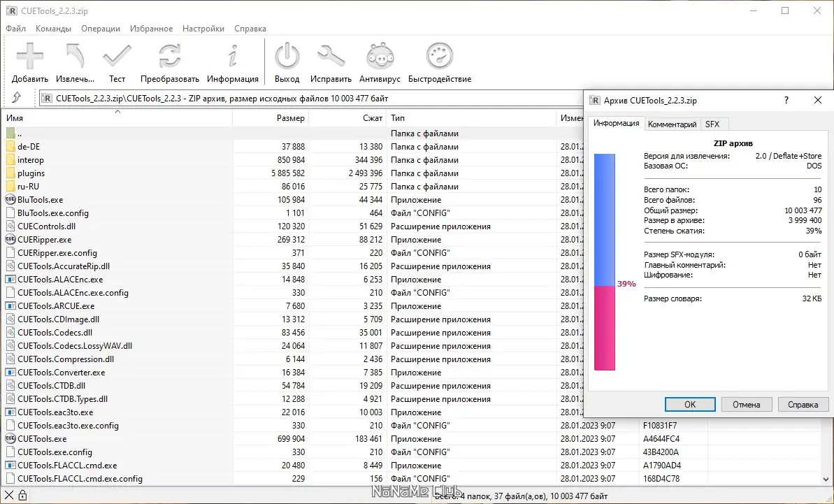Select the ru-RU folder icon
Screen dimensions: 834x504
click(10, 187)
